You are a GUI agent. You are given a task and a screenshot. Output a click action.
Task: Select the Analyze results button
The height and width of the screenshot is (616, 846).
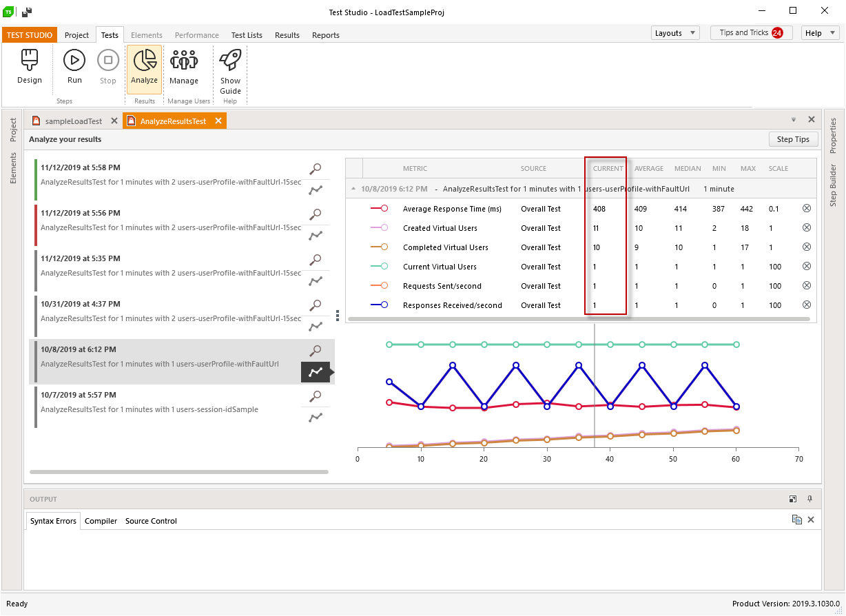coord(144,69)
